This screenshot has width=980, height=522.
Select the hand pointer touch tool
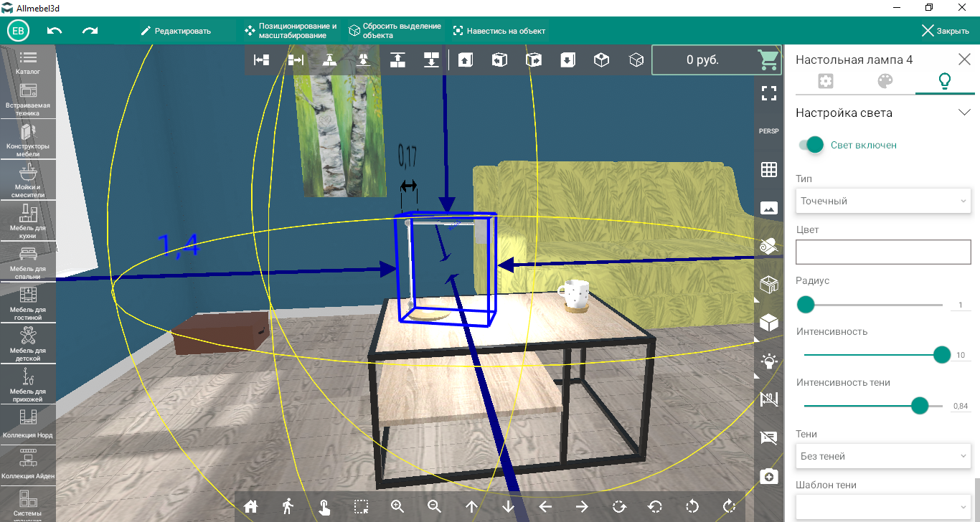[324, 507]
